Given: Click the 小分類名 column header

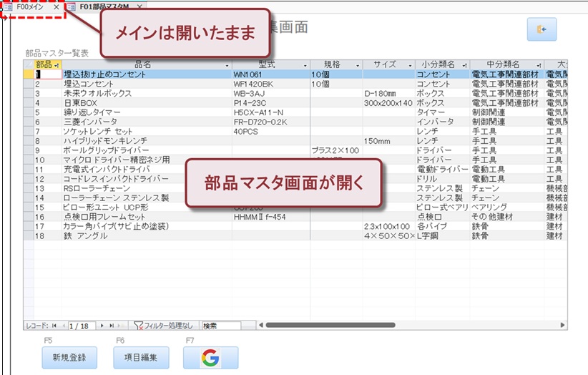Looking at the screenshot, I should (x=436, y=64).
